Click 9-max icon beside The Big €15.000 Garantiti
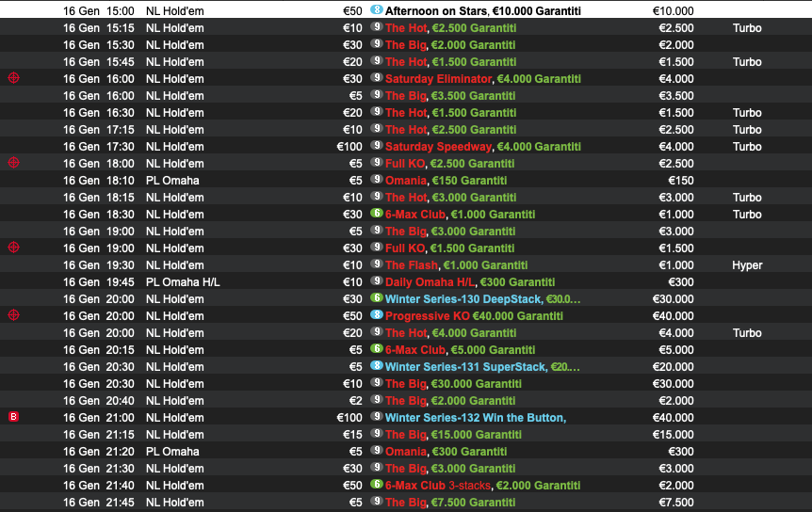The height and width of the screenshot is (512, 812). 377,433
